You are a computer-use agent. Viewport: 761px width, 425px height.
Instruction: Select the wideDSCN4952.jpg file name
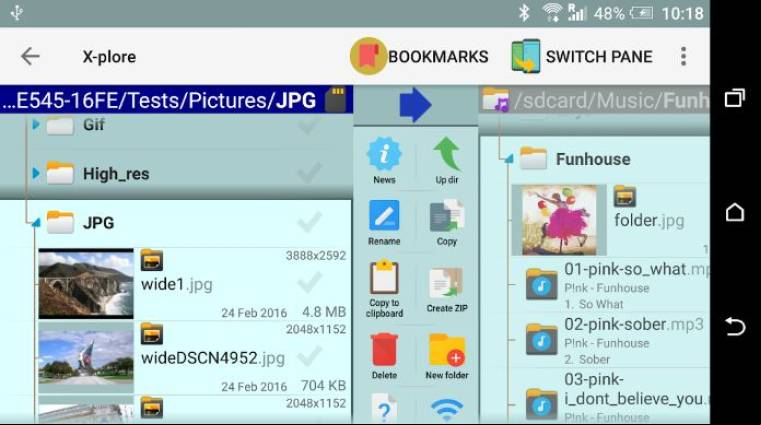click(x=213, y=358)
